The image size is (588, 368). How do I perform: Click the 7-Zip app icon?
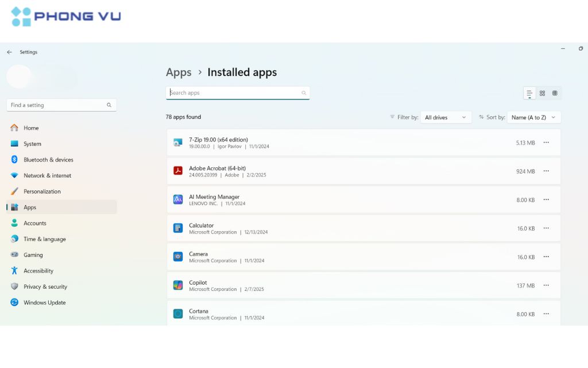tap(178, 143)
